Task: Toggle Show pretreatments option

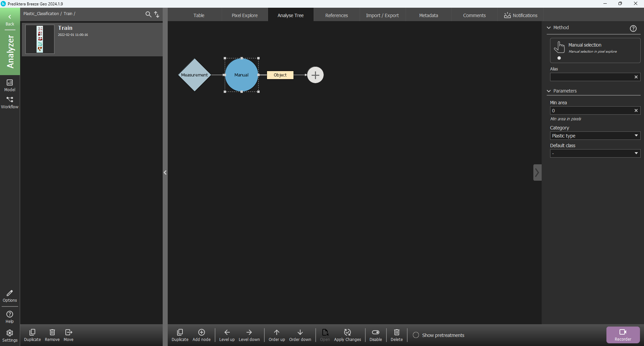Action: point(416,335)
